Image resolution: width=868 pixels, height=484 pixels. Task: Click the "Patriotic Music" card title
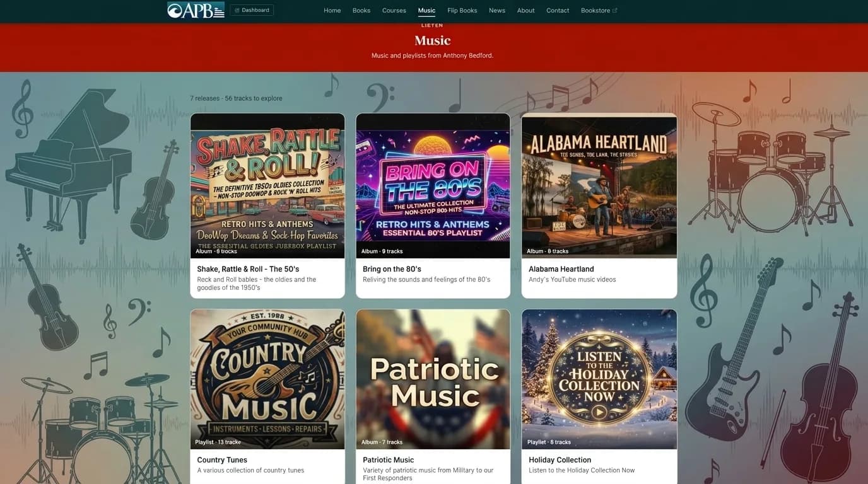tap(389, 460)
